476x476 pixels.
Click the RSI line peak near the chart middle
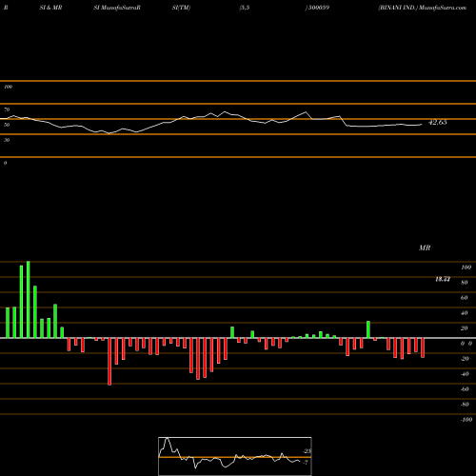(x=225, y=111)
